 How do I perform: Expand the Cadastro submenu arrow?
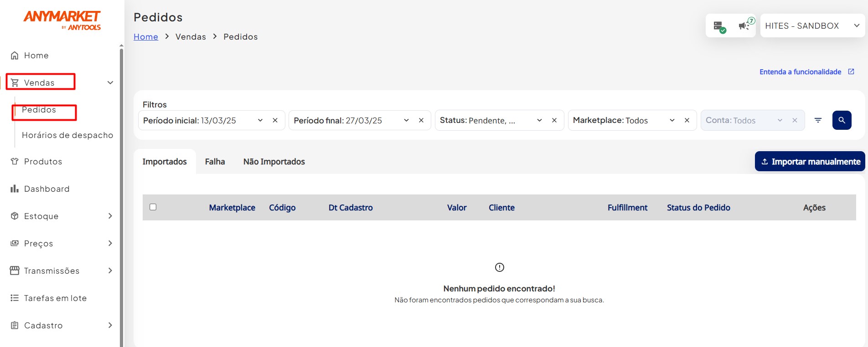(110, 325)
